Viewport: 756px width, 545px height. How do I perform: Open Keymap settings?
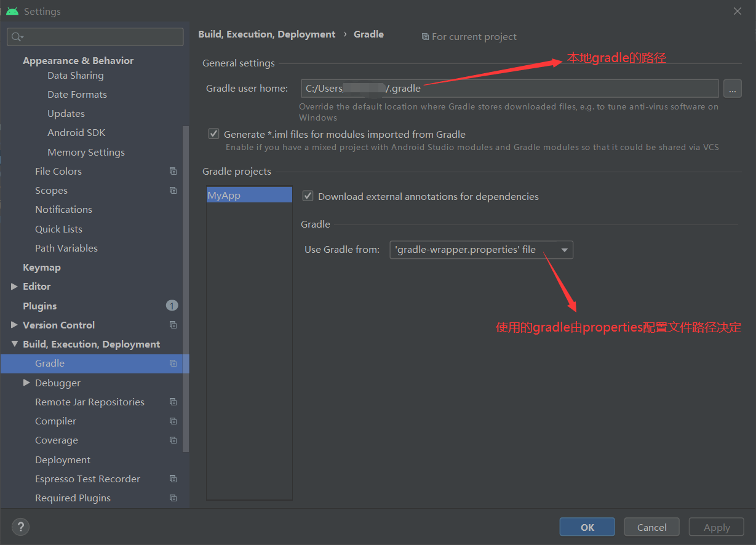coord(42,267)
